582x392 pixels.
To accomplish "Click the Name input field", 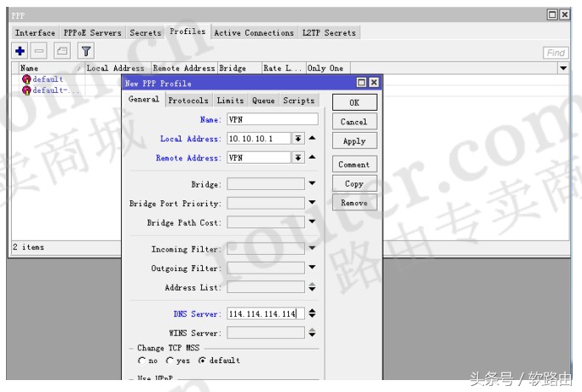I will point(273,119).
